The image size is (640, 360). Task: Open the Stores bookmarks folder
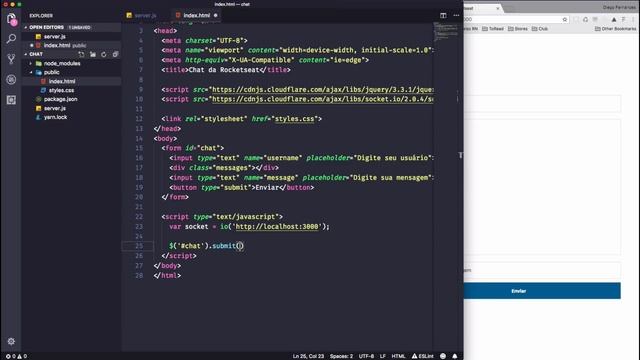pyautogui.click(x=518, y=29)
